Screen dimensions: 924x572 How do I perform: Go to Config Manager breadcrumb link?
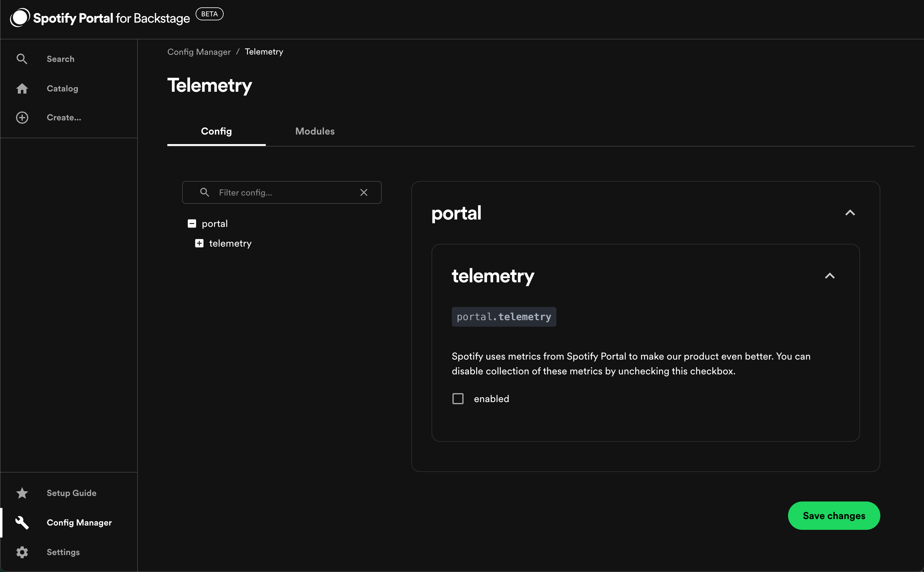pyautogui.click(x=199, y=51)
